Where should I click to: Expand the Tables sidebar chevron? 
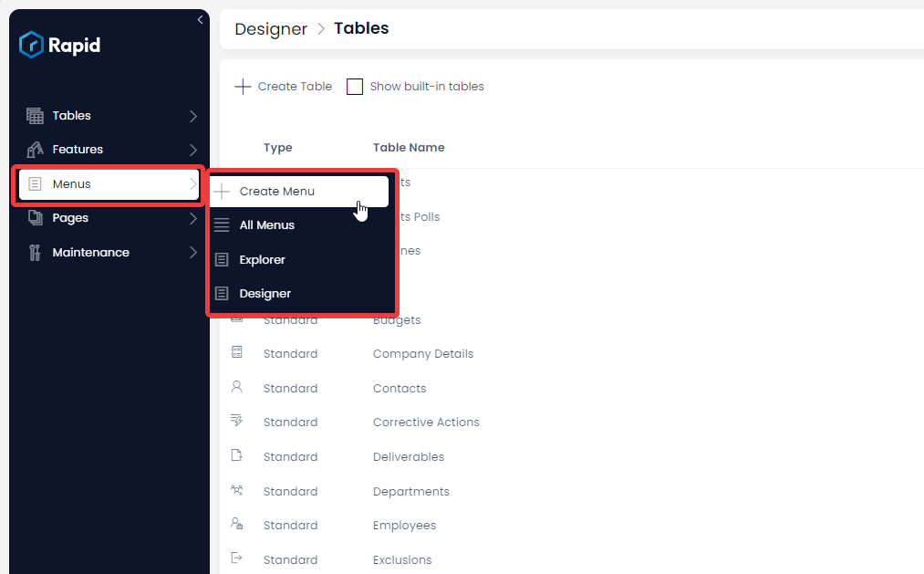tap(192, 115)
